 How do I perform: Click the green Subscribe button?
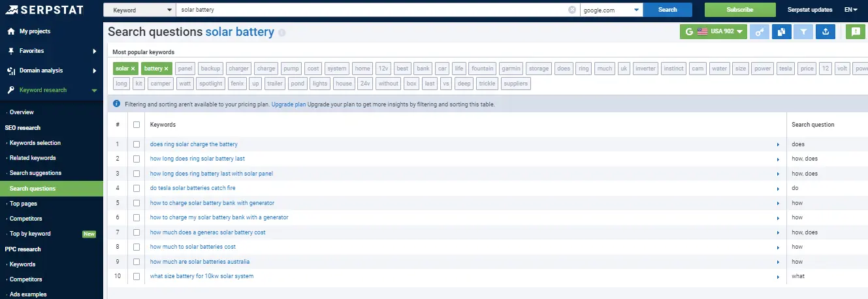(740, 10)
